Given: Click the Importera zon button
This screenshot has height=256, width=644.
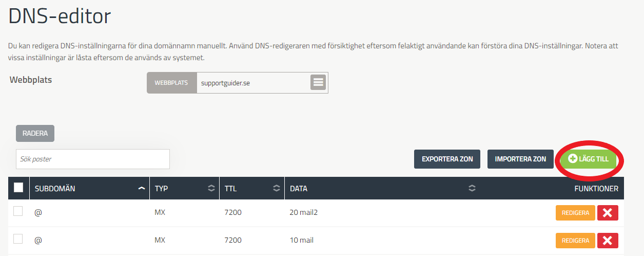Looking at the screenshot, I should (x=520, y=159).
